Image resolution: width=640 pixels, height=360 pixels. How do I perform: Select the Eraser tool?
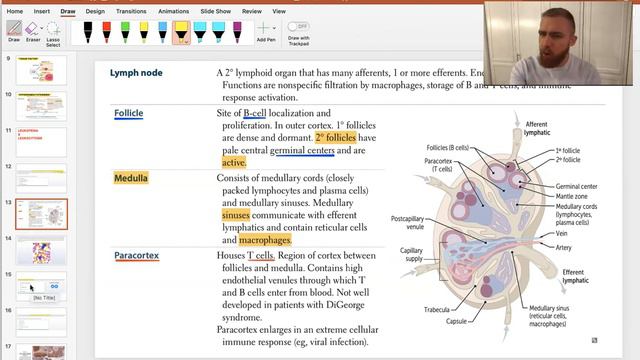pos(32,31)
